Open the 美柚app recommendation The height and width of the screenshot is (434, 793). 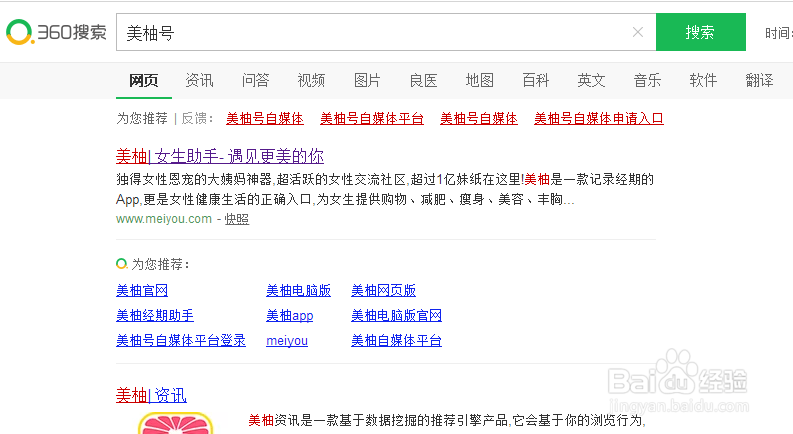tap(289, 316)
